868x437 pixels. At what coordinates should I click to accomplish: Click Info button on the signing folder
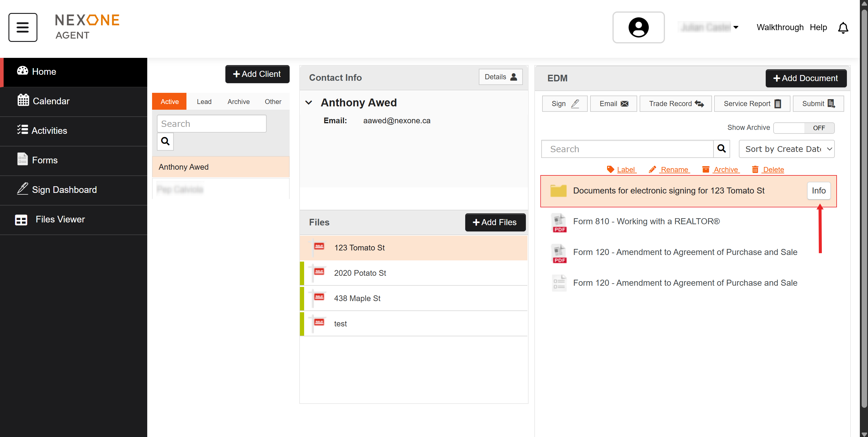click(x=818, y=190)
